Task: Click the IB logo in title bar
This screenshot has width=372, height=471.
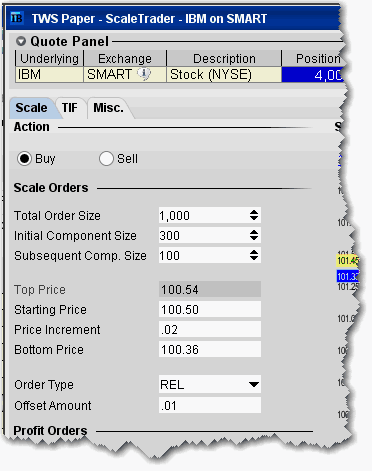Action: [16, 18]
